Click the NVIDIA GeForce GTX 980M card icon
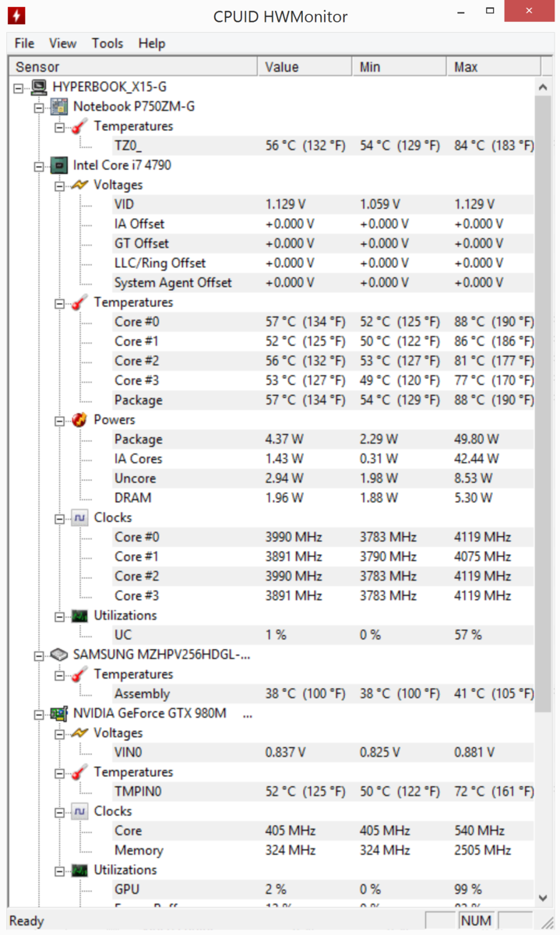This screenshot has height=935, width=560. click(59, 713)
